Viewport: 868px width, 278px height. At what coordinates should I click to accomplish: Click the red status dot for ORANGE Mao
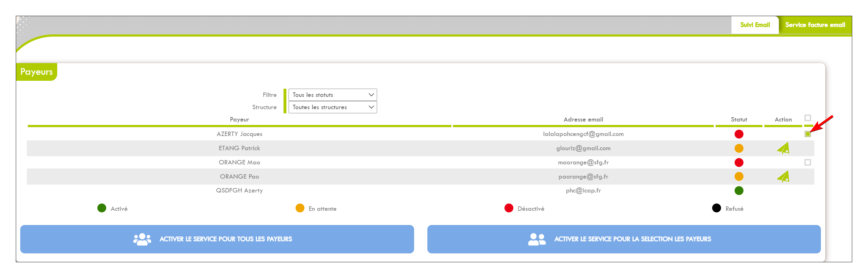(739, 162)
